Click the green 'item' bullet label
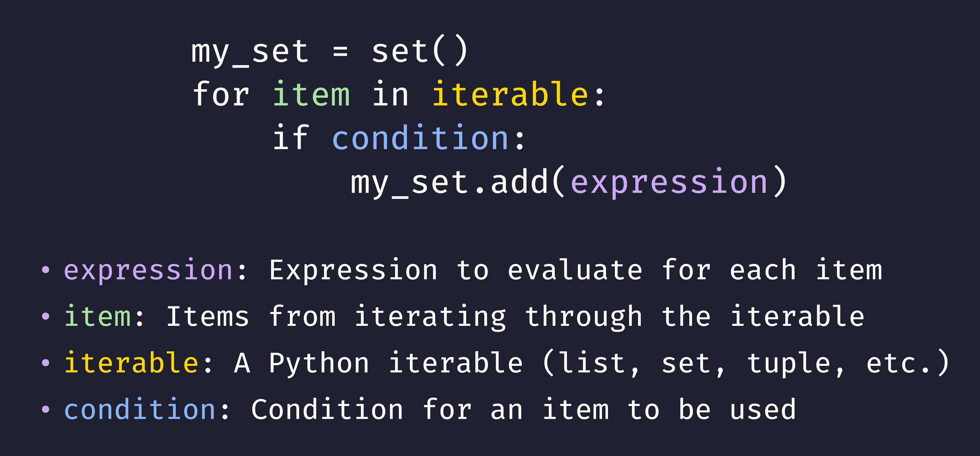Viewport: 980px width, 456px height. pos(97,316)
